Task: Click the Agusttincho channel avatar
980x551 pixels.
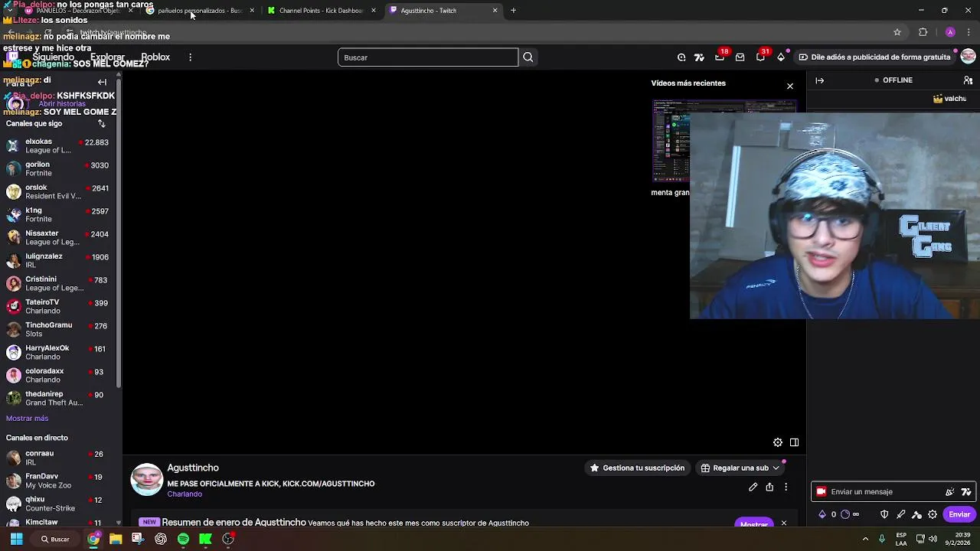Action: click(x=147, y=480)
